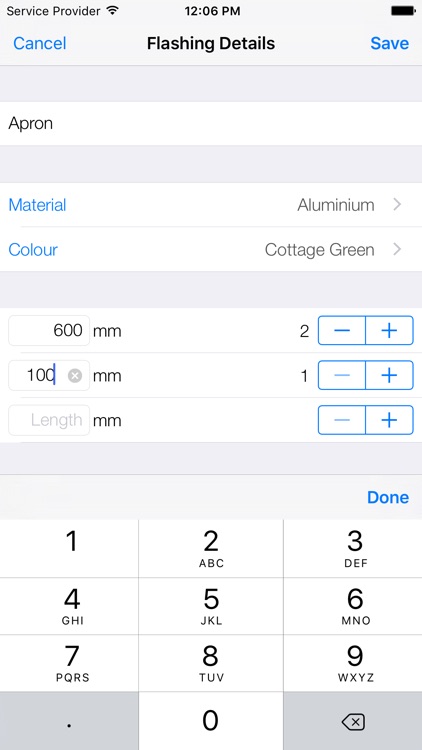The image size is (422, 750).
Task: Choose the Cottage Green colour value
Action: tap(320, 250)
